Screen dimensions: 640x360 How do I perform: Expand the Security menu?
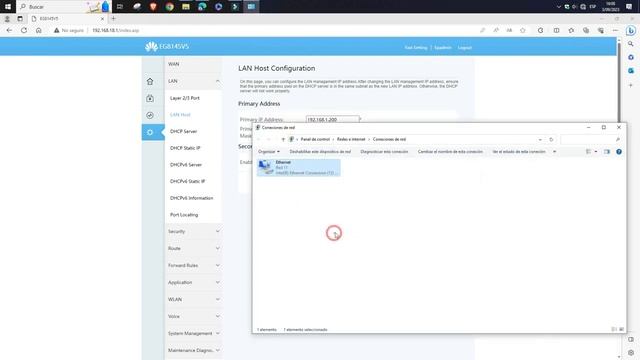[x=193, y=231]
